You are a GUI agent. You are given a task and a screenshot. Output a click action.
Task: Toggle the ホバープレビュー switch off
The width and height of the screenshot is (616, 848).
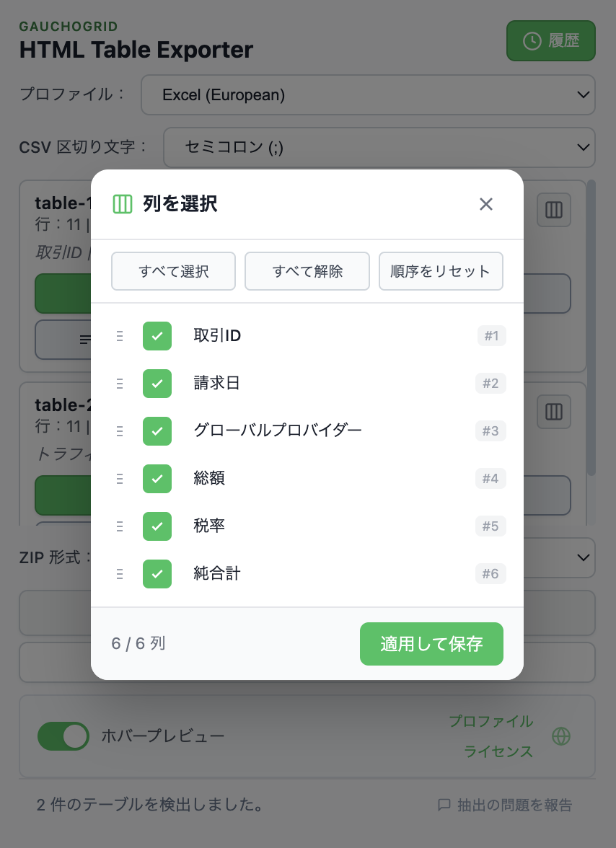(63, 736)
